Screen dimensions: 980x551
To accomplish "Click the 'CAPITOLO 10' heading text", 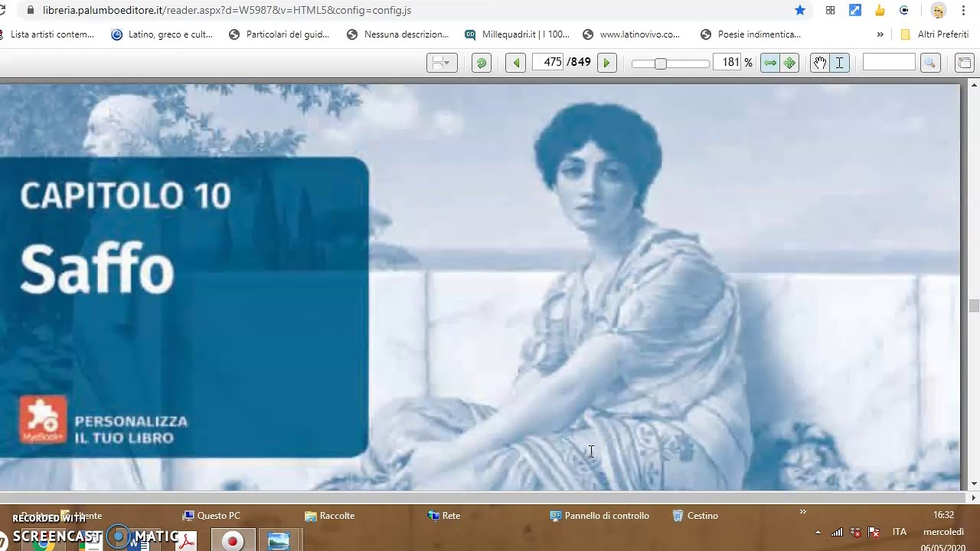I will [x=126, y=196].
